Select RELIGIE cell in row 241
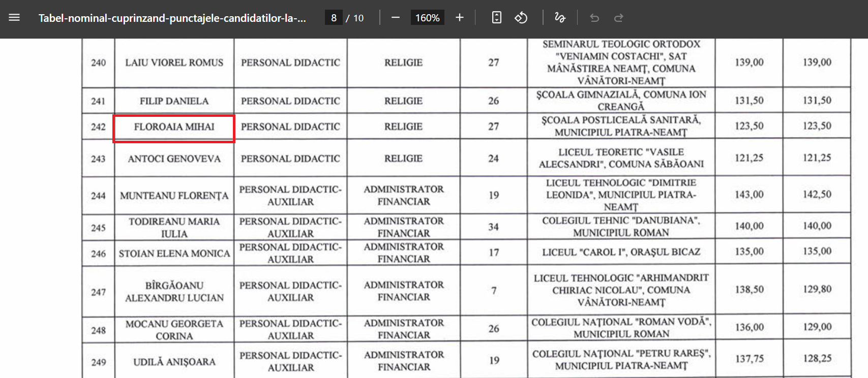Screen dimensions: 868x378 tap(403, 101)
